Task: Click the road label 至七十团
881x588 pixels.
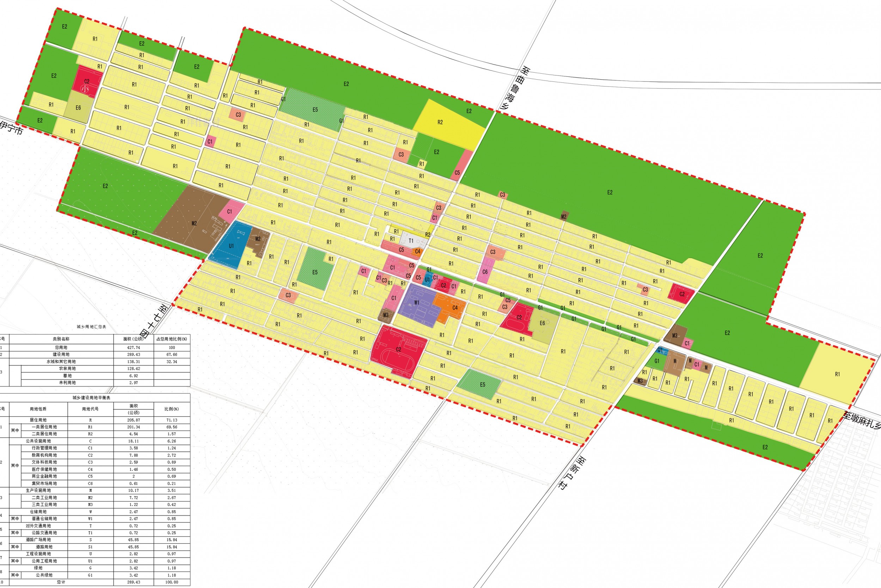Action: (x=154, y=321)
